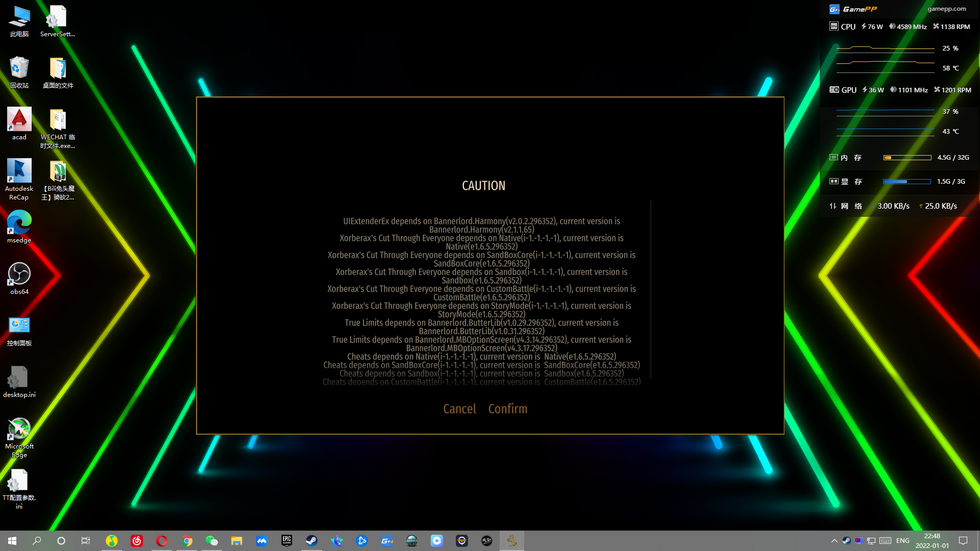Click the 显存 VRAM usage bar
Viewport: 980px width, 551px height.
907,182
